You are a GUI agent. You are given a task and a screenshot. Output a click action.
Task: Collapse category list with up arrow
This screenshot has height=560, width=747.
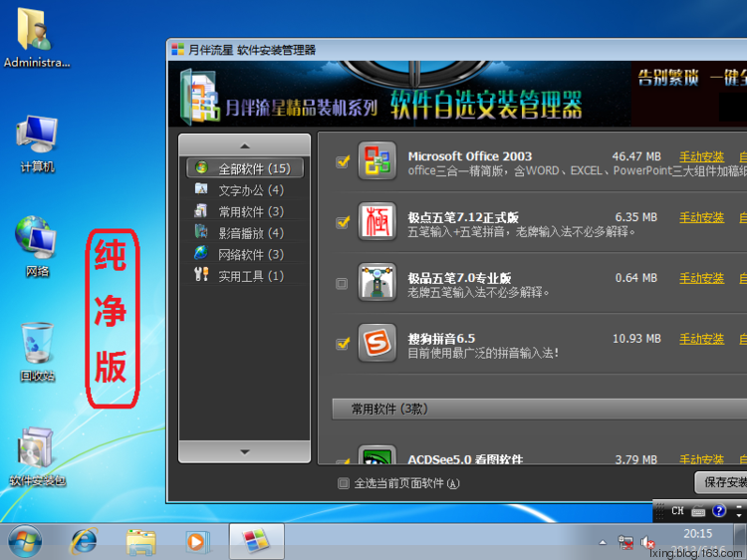coord(244,144)
